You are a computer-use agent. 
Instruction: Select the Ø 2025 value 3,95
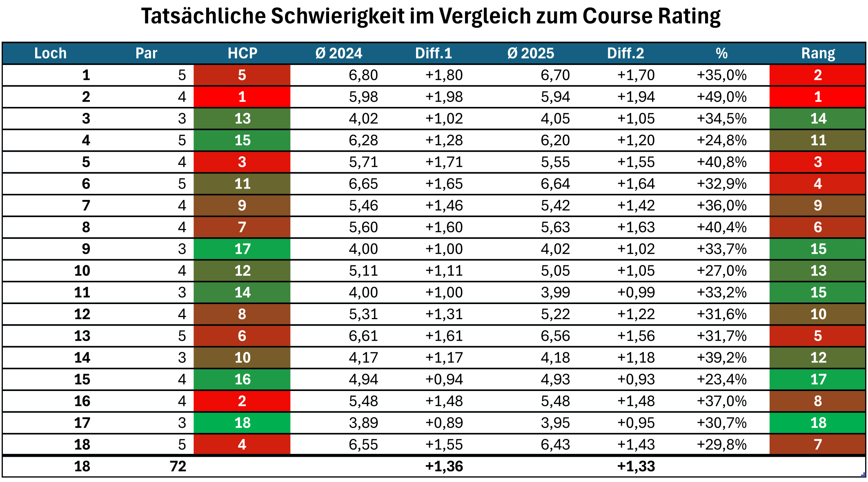coord(555,423)
